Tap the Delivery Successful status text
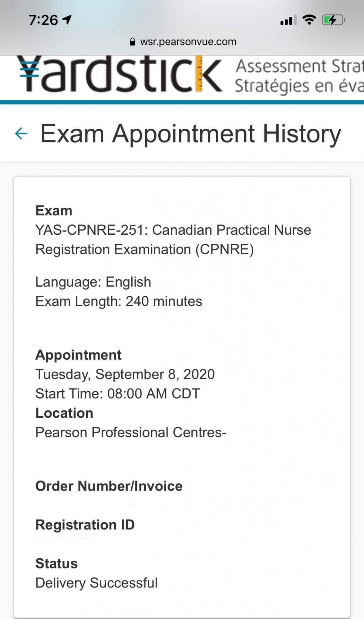364x619 pixels. (x=96, y=583)
